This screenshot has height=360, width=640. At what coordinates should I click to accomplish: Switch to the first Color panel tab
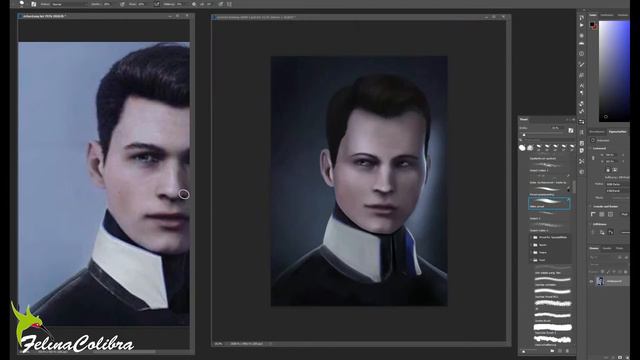click(x=593, y=15)
